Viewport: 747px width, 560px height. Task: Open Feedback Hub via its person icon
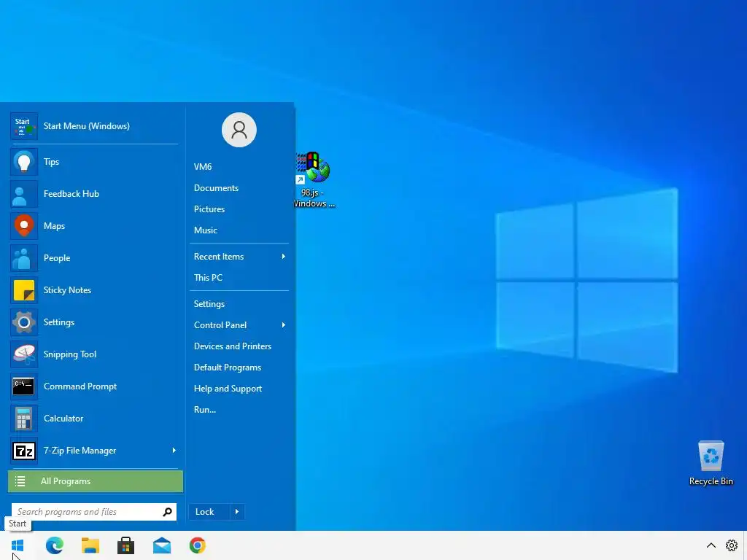point(24,194)
